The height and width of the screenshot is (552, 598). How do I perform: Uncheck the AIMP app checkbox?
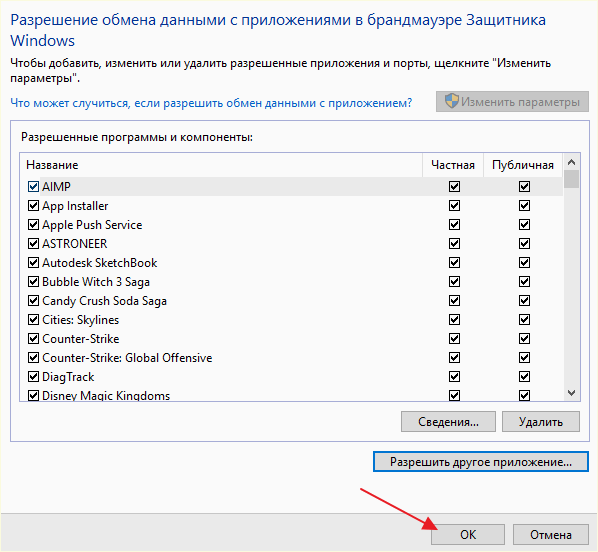tap(33, 187)
